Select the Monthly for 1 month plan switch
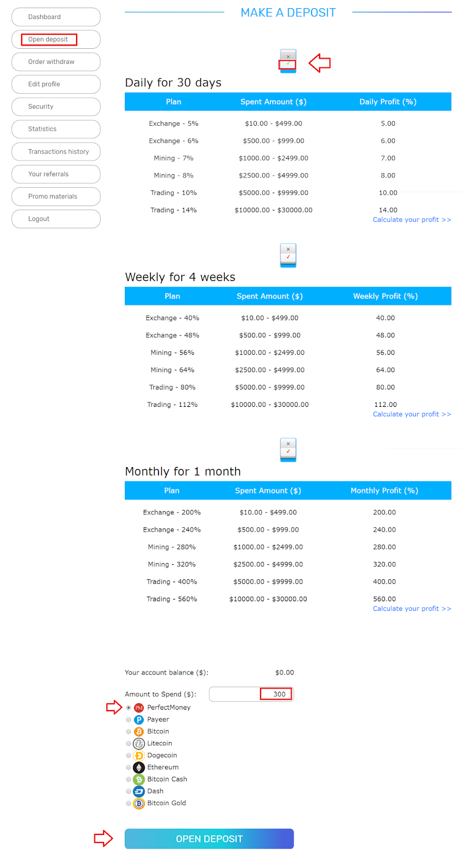 288,450
